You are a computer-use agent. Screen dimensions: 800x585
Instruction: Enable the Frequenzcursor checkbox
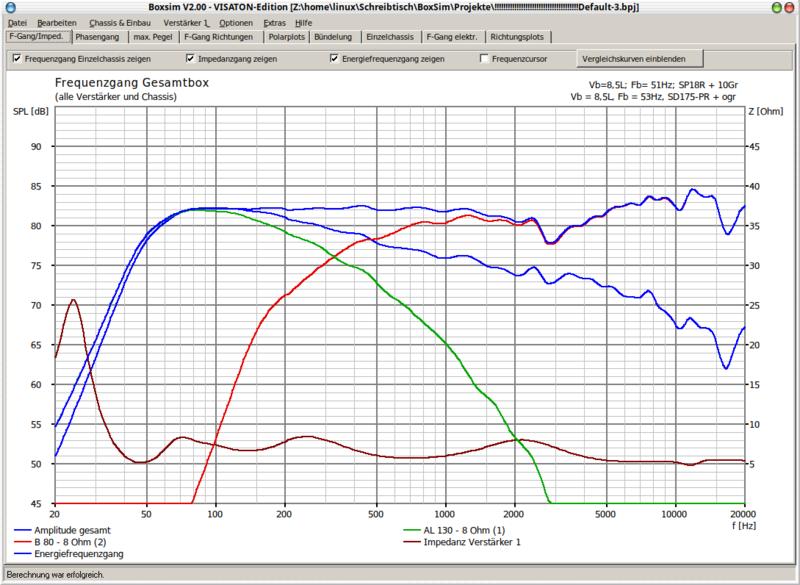click(485, 59)
